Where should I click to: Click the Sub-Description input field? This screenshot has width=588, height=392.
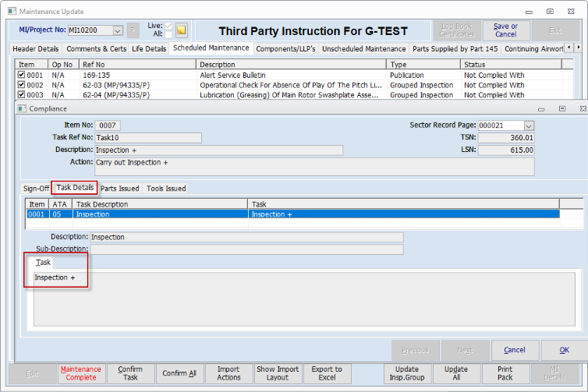pyautogui.click(x=246, y=249)
